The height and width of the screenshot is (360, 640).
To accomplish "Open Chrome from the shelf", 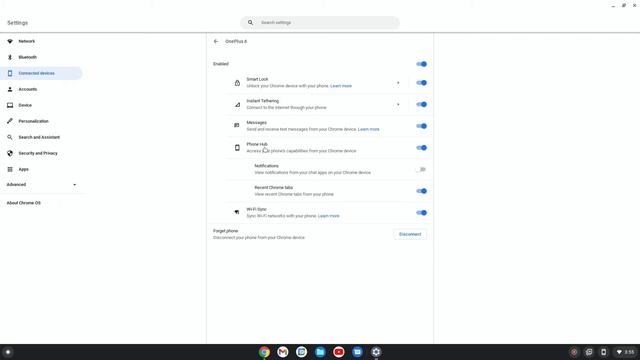I will pos(264,352).
